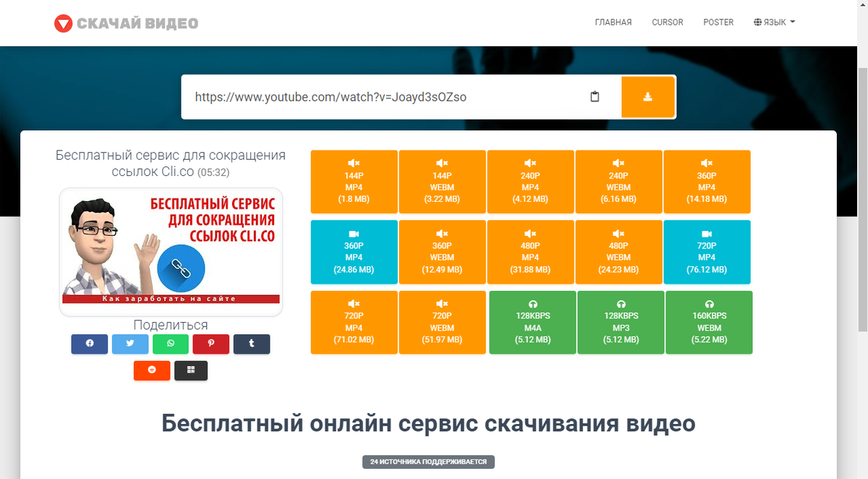868x479 pixels.
Task: Share the video on Pinterest
Action: click(211, 344)
